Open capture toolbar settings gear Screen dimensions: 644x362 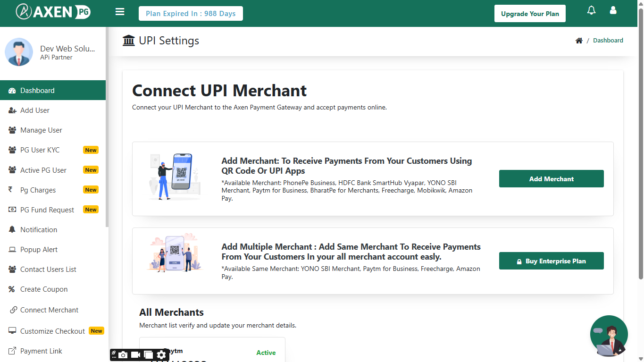point(161,355)
